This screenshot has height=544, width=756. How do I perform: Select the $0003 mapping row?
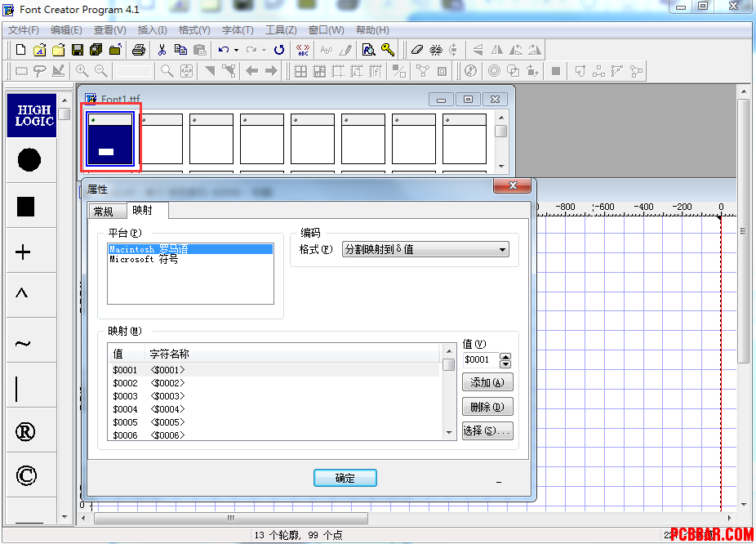click(273, 396)
